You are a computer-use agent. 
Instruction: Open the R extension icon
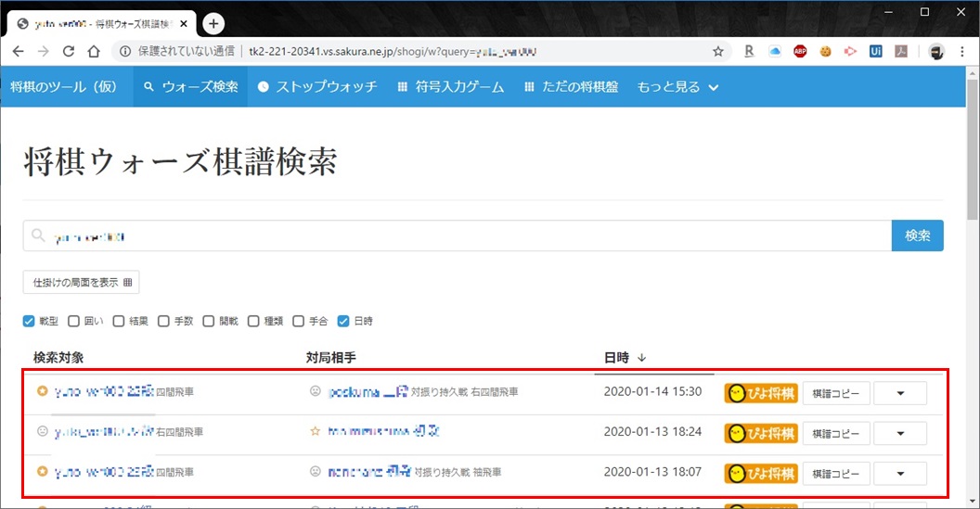click(x=749, y=52)
